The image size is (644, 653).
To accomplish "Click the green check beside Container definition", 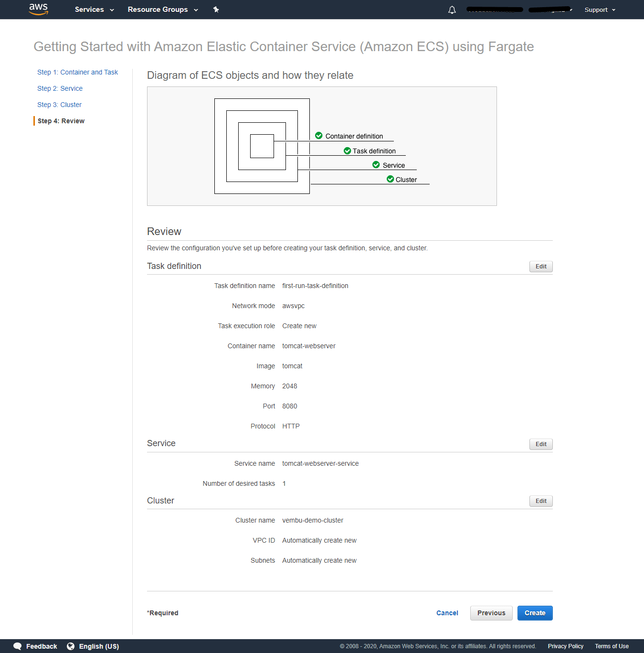I will [319, 136].
